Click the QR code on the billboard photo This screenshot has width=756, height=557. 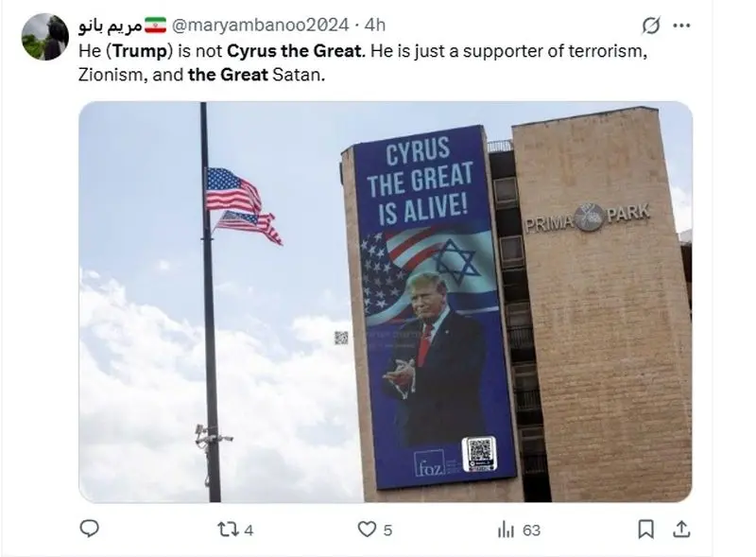(479, 454)
